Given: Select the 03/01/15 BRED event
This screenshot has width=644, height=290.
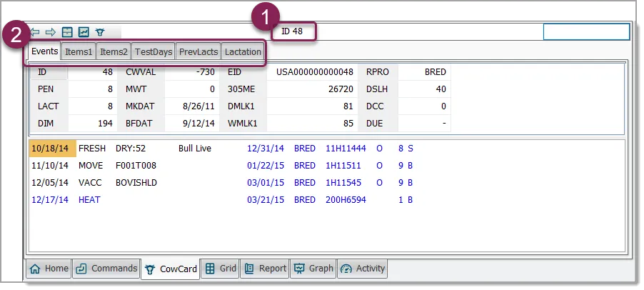Looking at the screenshot, I should [330, 183].
